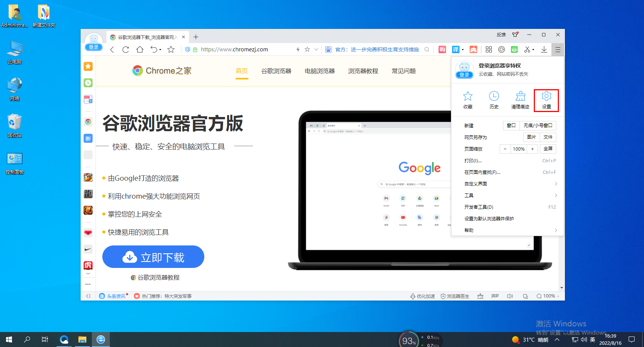644x347 pixels.
Task: Open Windows Start menu
Action: click(x=9, y=340)
